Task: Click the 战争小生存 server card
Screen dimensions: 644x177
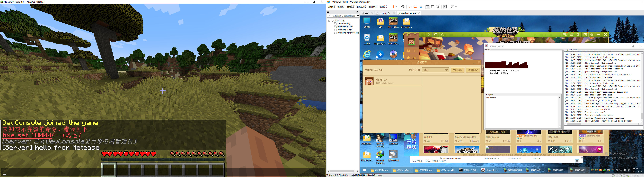Action: (x=560, y=136)
